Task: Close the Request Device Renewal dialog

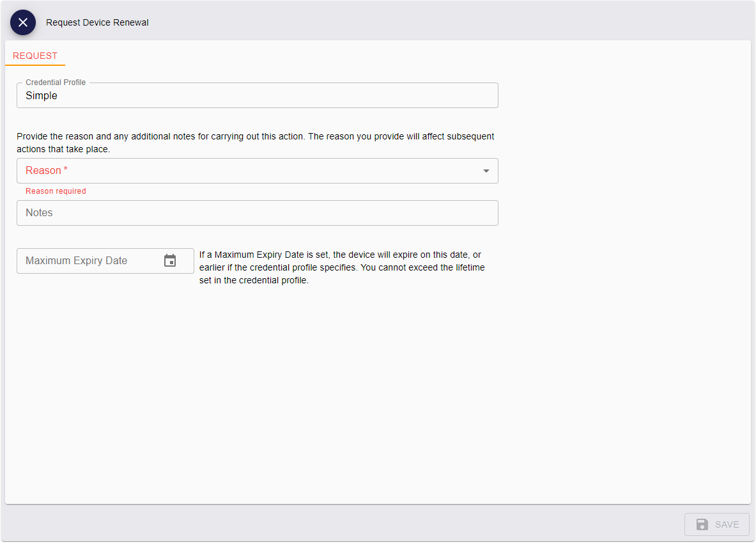Action: (x=23, y=22)
